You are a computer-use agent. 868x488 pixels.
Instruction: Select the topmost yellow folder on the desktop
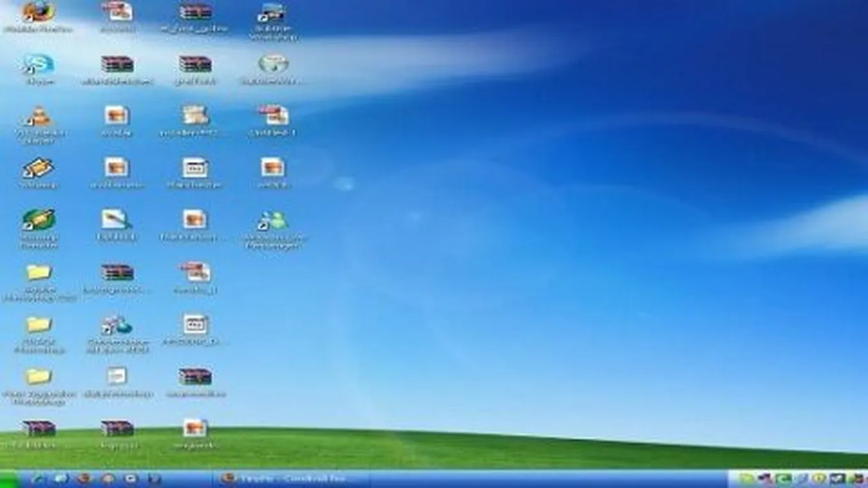(x=38, y=273)
